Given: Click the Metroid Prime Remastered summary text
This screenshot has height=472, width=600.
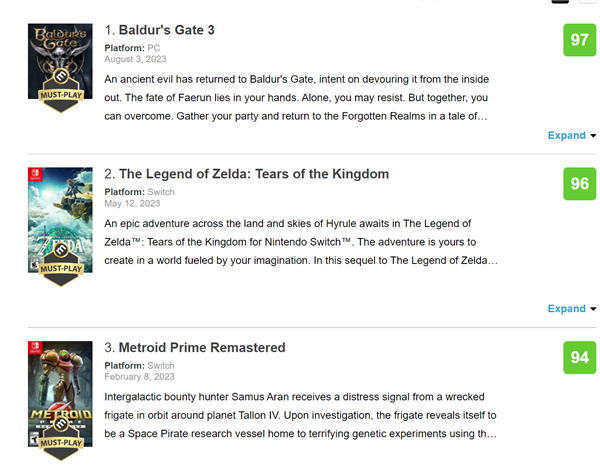Looking at the screenshot, I should coord(300,415).
